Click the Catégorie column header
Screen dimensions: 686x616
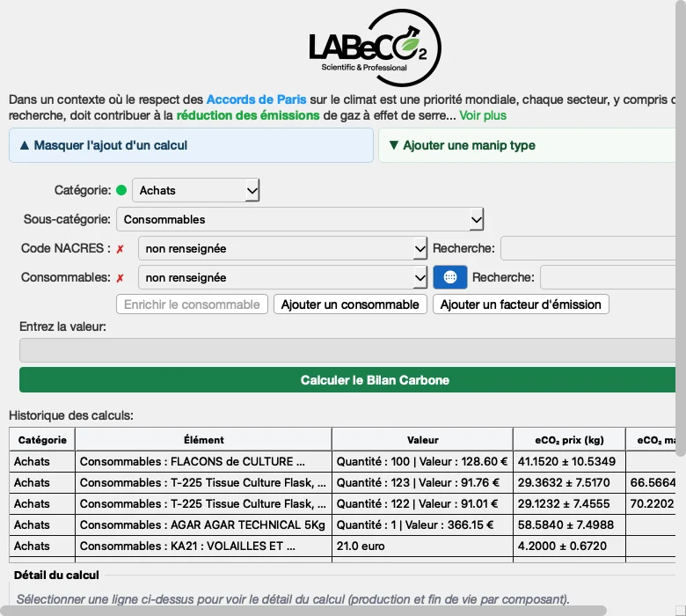[42, 440]
